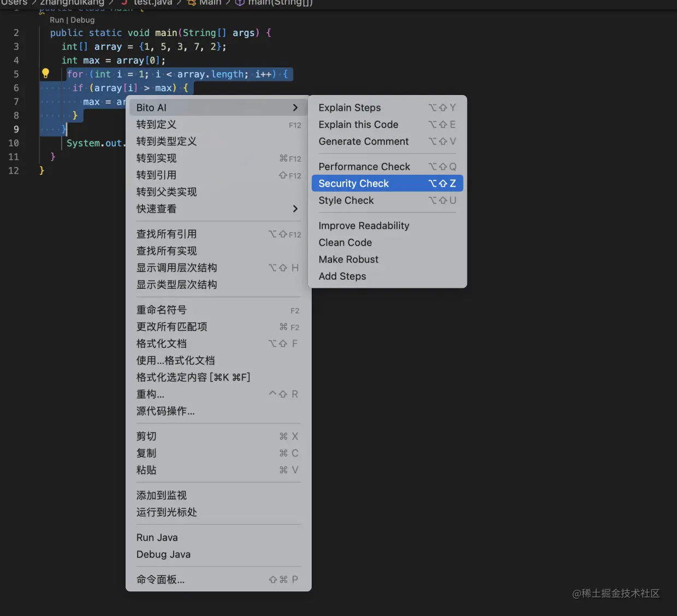Click 'int max = array[0];' code line
This screenshot has width=677, height=616.
[x=114, y=60]
